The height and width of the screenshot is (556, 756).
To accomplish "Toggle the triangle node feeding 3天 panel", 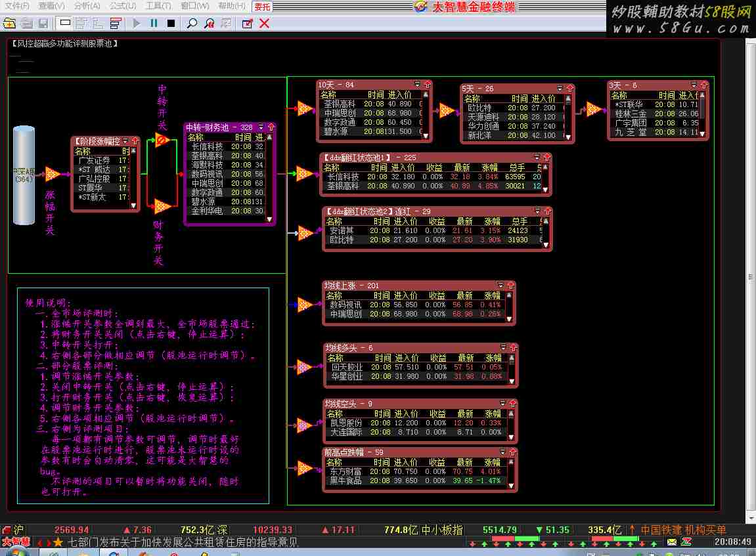I will [x=594, y=109].
